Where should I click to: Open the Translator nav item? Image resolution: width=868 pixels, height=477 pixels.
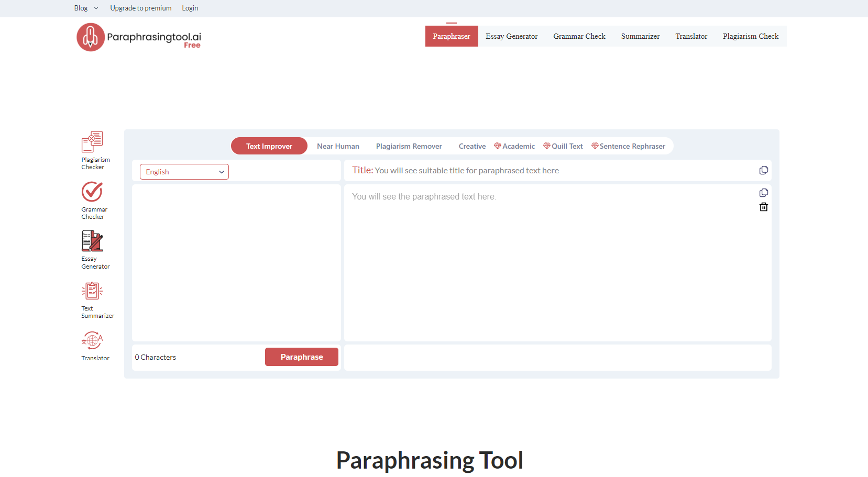click(x=691, y=36)
